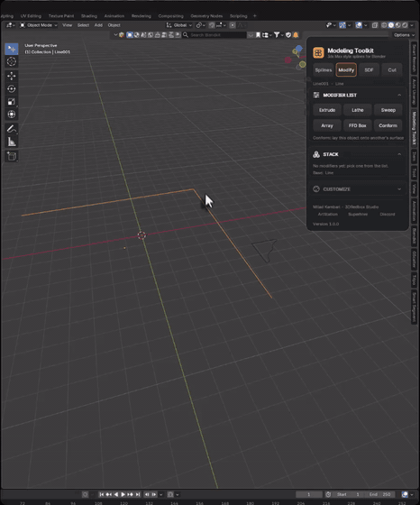Click the BlenderKit bookmark icon

(258, 35)
